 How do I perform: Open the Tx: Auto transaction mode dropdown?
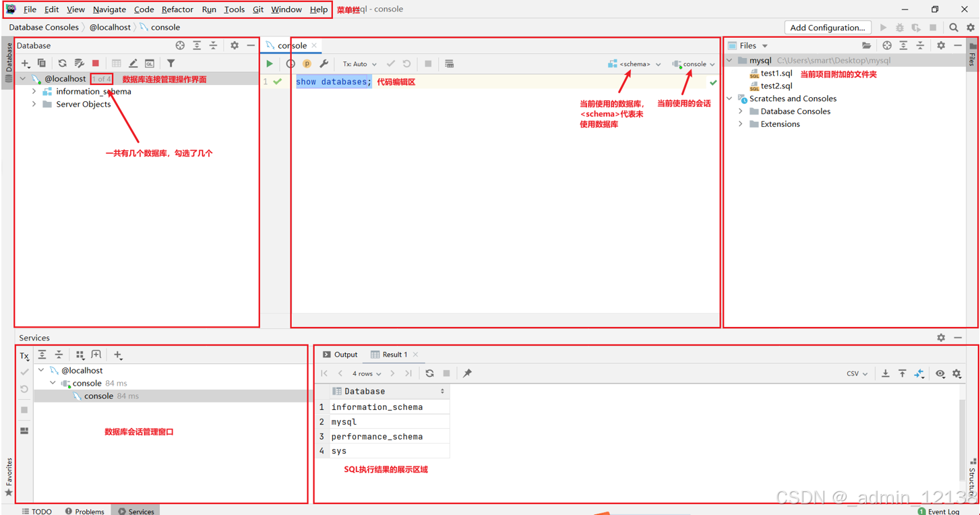(360, 64)
